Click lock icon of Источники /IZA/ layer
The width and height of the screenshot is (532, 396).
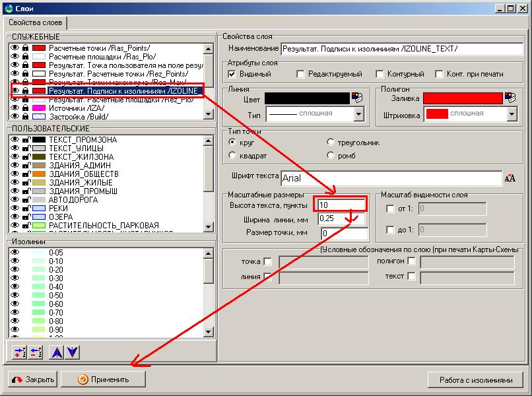tap(25, 108)
